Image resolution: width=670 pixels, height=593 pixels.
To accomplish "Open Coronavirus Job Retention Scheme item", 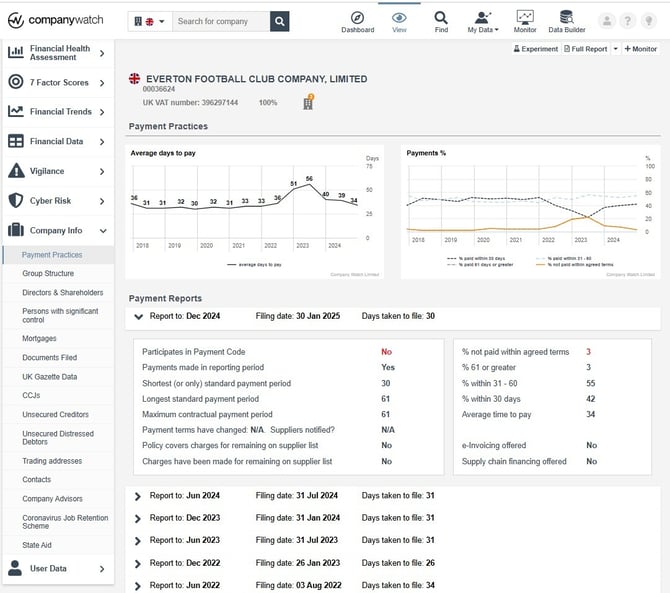I will click(x=65, y=522).
